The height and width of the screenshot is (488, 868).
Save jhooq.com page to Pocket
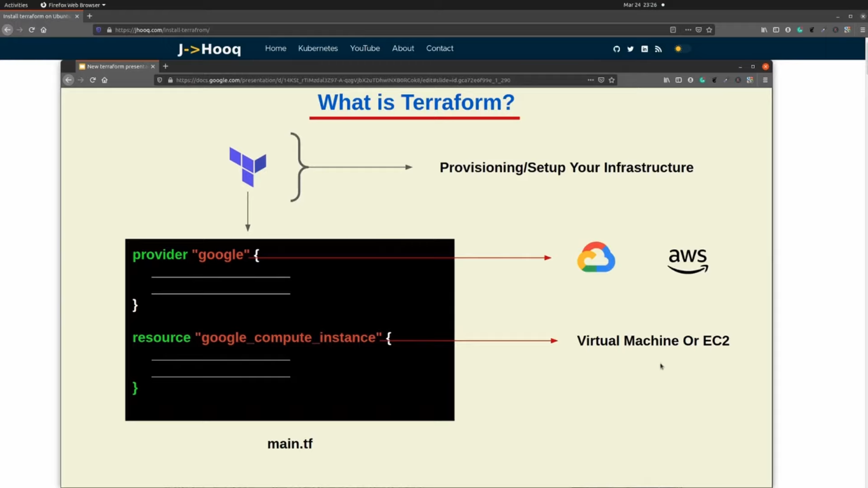point(698,30)
